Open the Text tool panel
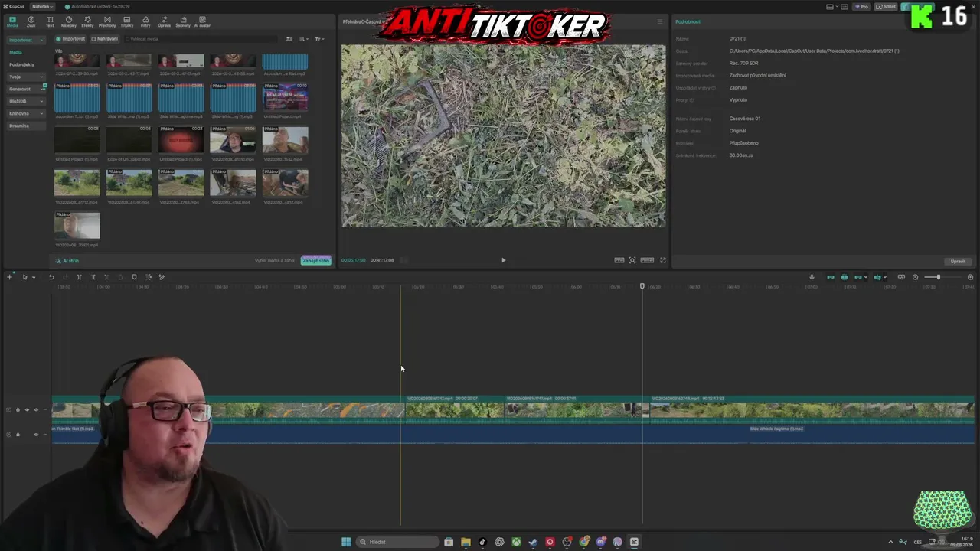The height and width of the screenshot is (551, 980). click(x=50, y=21)
